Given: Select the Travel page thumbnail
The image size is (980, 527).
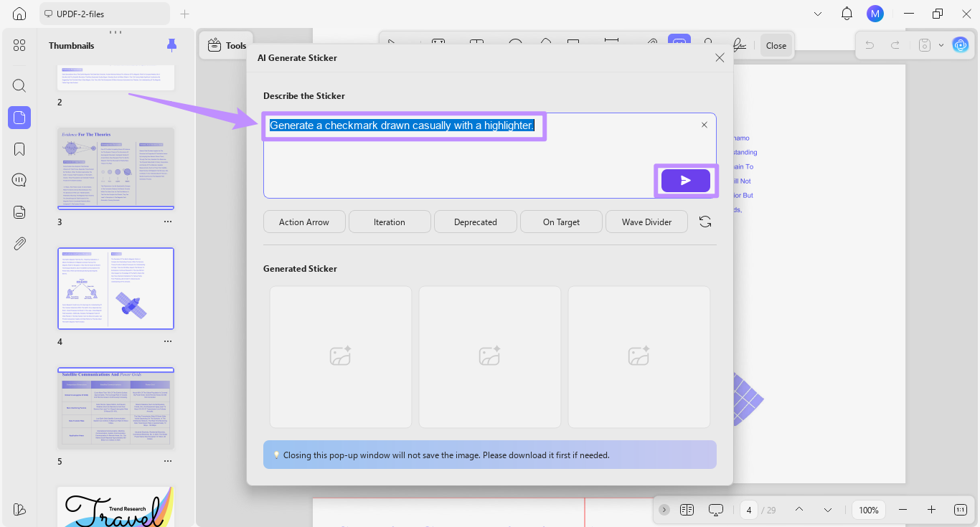Looking at the screenshot, I should pos(116,507).
